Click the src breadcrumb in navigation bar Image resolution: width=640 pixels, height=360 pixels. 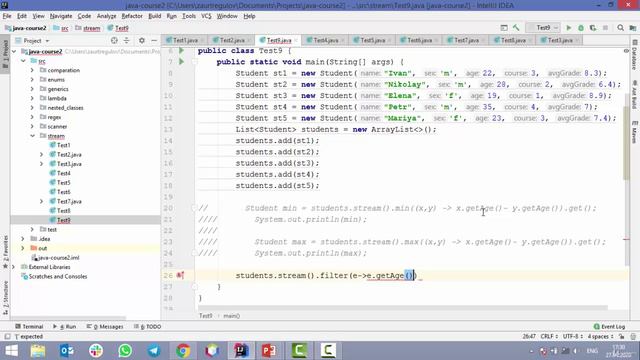pyautogui.click(x=61, y=28)
